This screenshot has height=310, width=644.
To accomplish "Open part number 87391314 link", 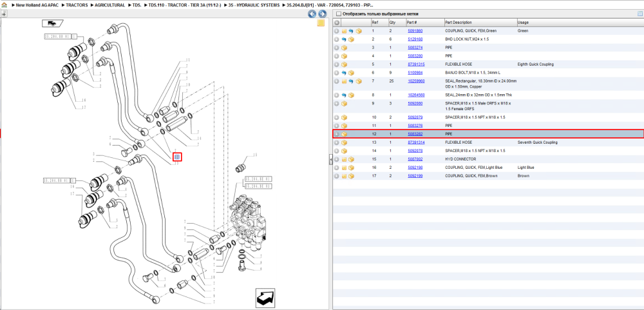I will (416, 142).
